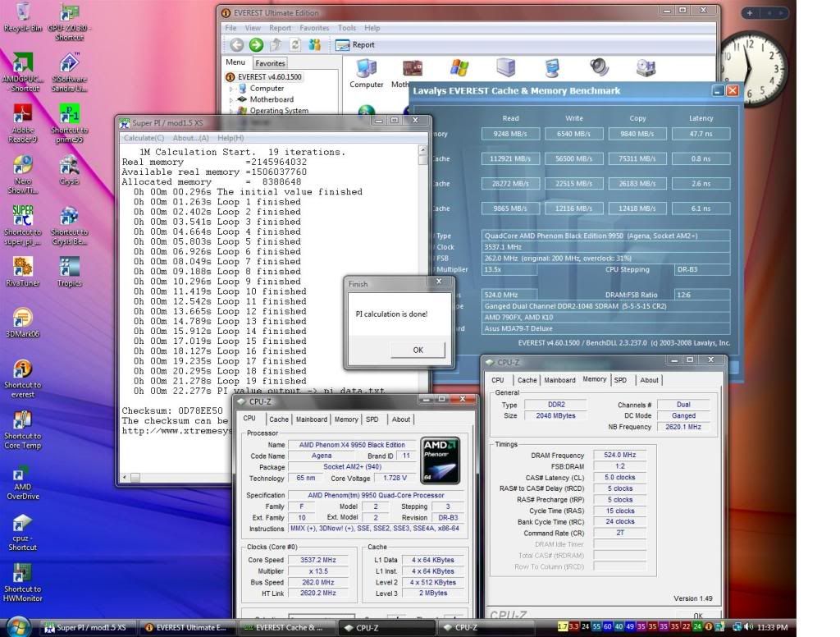Click the volume speaker tray icon
This screenshot has height=637, width=840.
point(748,627)
